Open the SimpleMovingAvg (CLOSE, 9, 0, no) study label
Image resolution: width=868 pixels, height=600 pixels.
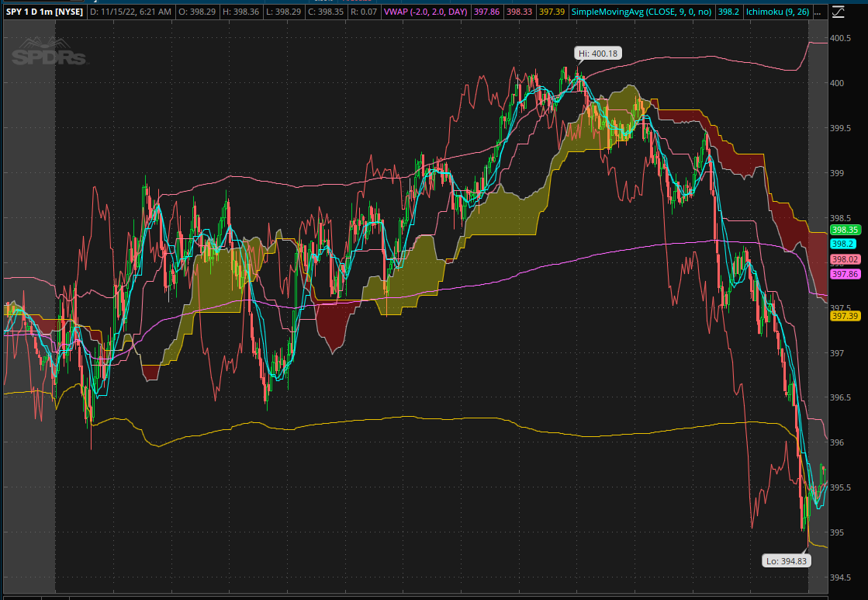[641, 12]
